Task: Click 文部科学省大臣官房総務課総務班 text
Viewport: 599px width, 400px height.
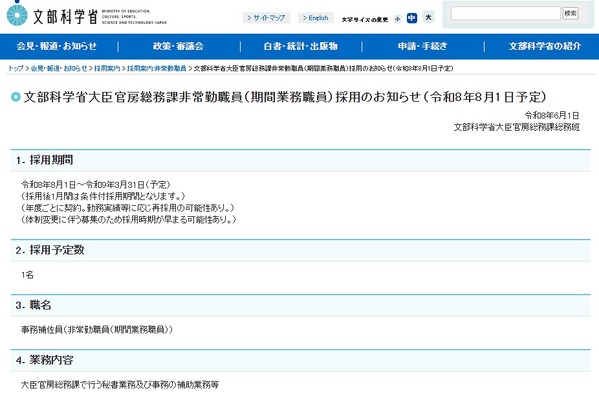Action: tap(516, 127)
